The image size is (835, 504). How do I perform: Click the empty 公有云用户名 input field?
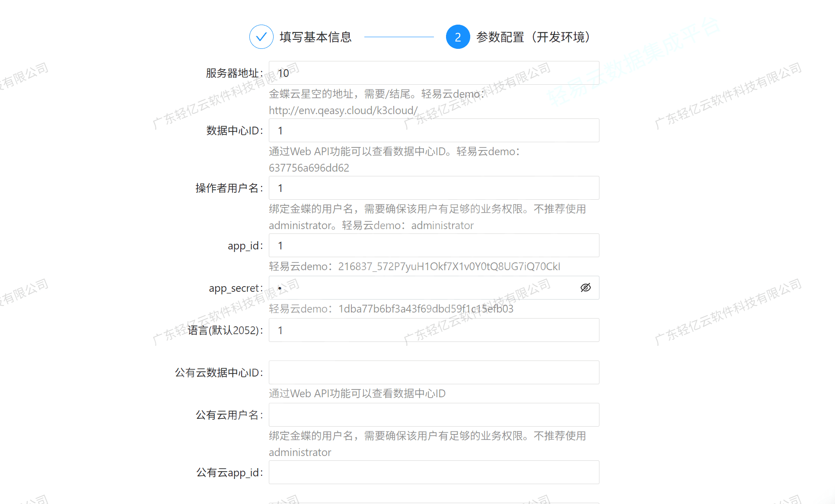click(x=433, y=415)
